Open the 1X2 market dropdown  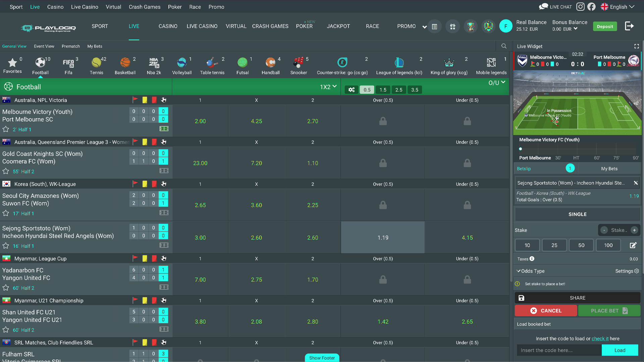point(328,87)
